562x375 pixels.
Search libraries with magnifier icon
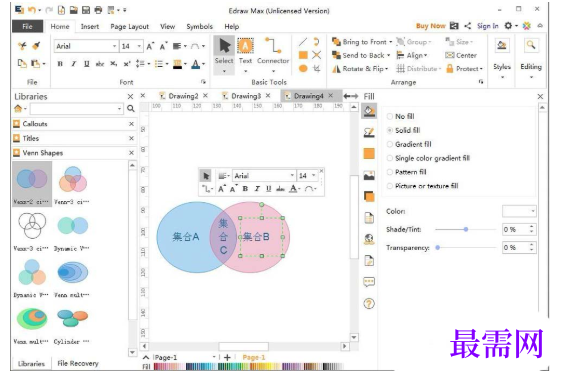coord(131,108)
